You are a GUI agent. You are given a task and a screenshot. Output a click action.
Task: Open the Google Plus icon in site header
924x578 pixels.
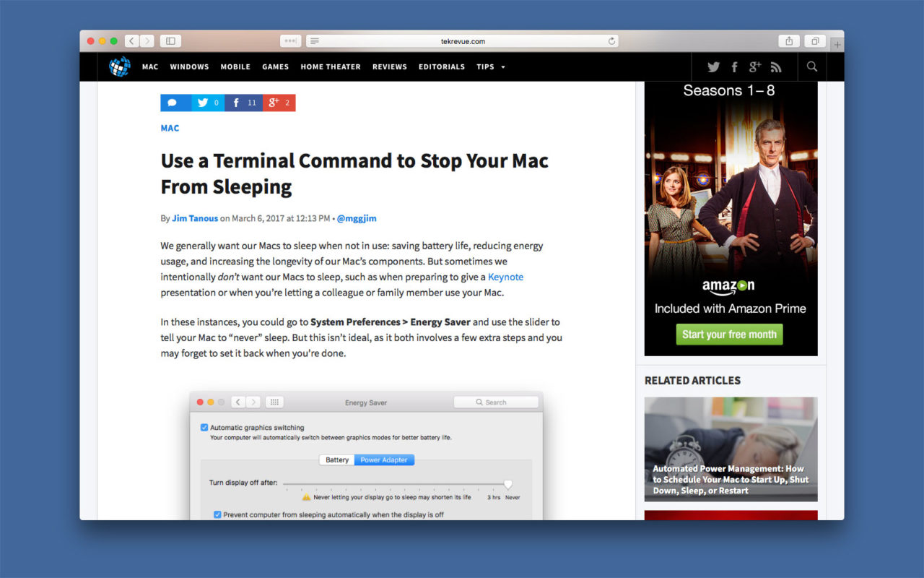pyautogui.click(x=755, y=66)
